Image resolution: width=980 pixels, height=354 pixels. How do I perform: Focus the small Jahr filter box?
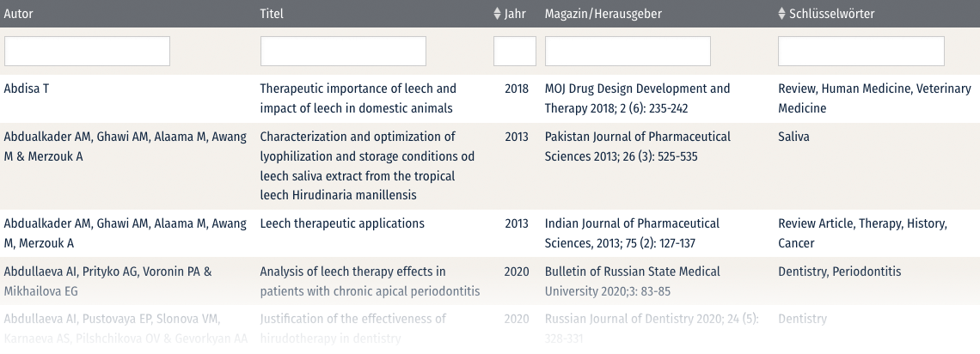515,52
